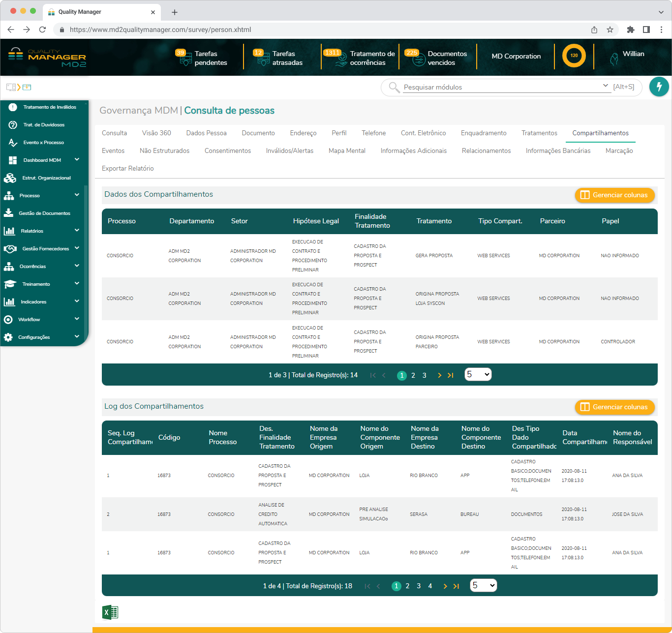Image resolution: width=672 pixels, height=633 pixels.
Task: Switch to the Visão 360 tab
Action: click(x=156, y=133)
